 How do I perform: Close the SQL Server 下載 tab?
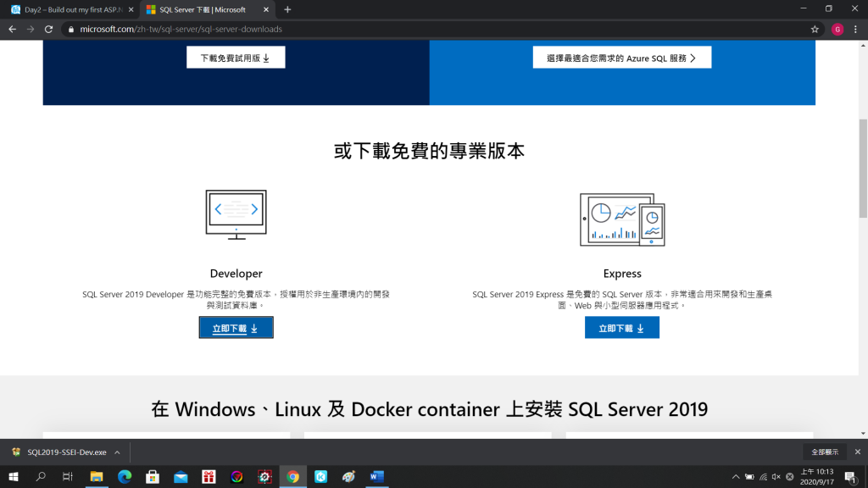click(265, 9)
